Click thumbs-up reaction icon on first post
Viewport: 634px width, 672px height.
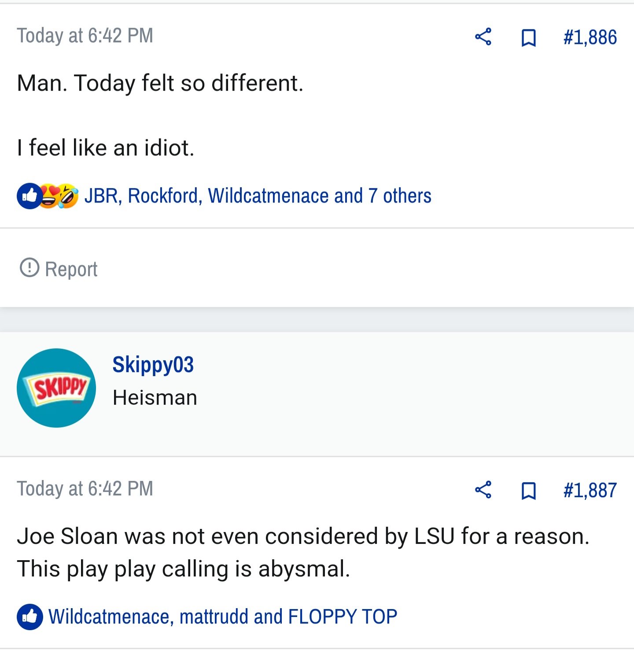coord(29,196)
